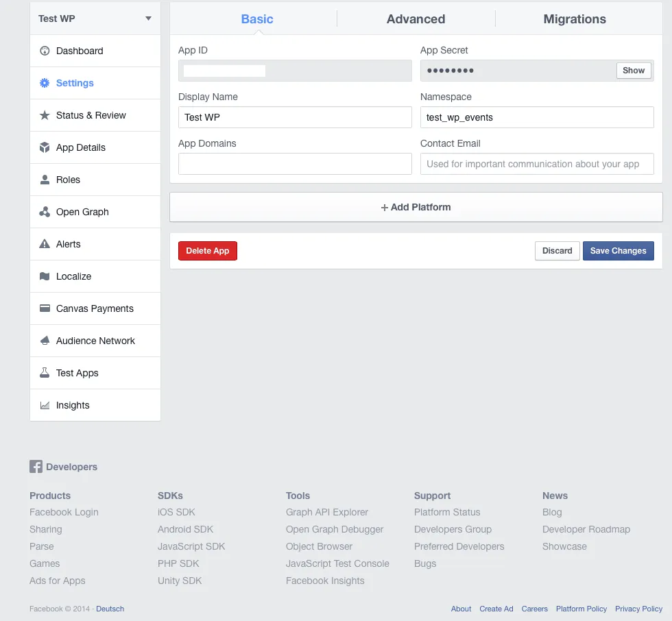Open the Open Graph section

tap(95, 212)
